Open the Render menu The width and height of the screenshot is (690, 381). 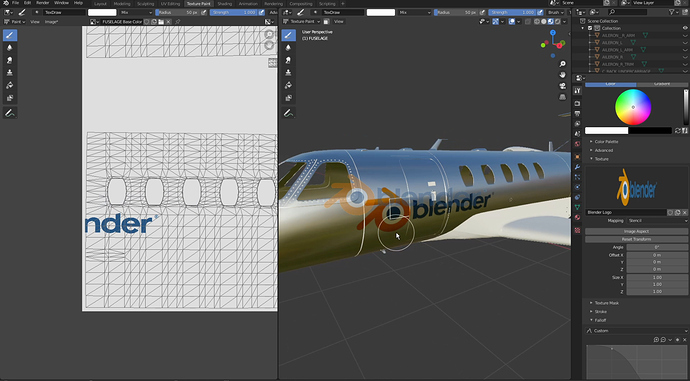42,3
